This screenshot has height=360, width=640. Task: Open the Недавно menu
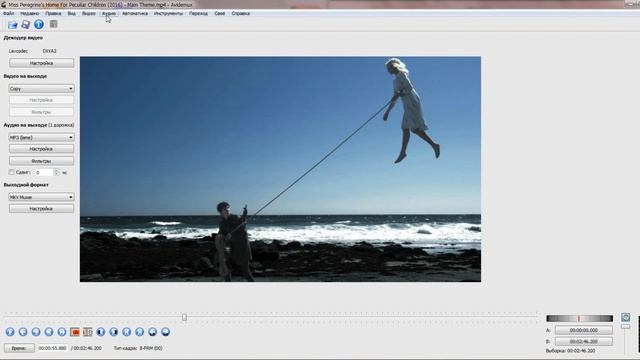29,13
